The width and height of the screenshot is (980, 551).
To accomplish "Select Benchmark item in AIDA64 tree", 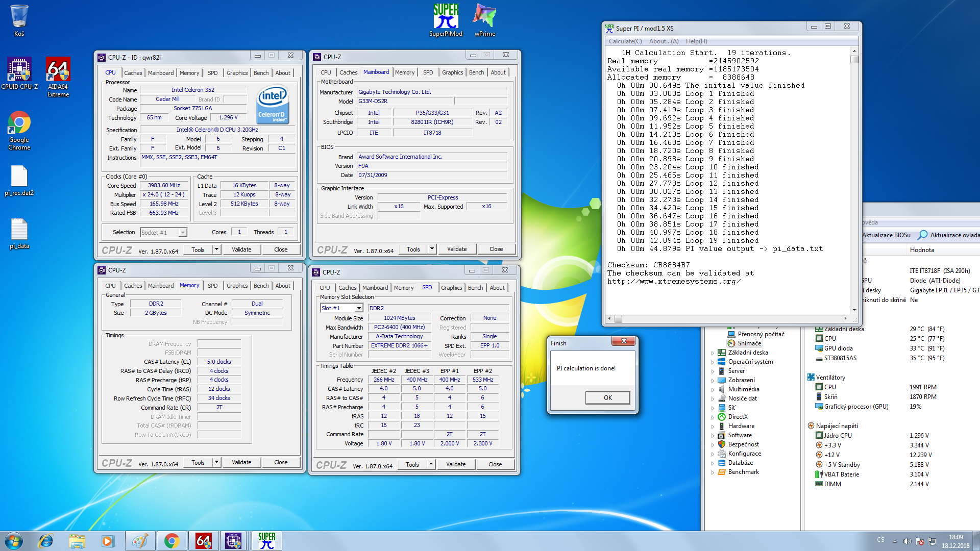I will 743,472.
